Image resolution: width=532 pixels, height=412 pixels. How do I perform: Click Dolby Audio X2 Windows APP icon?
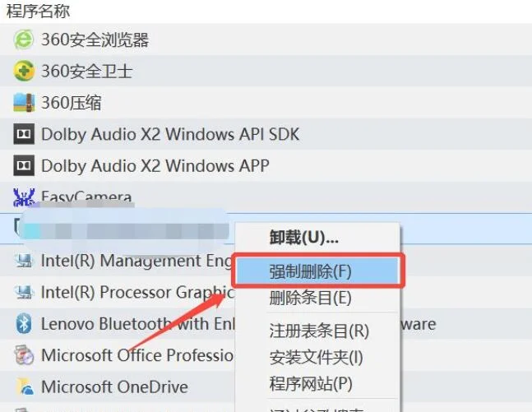25,165
